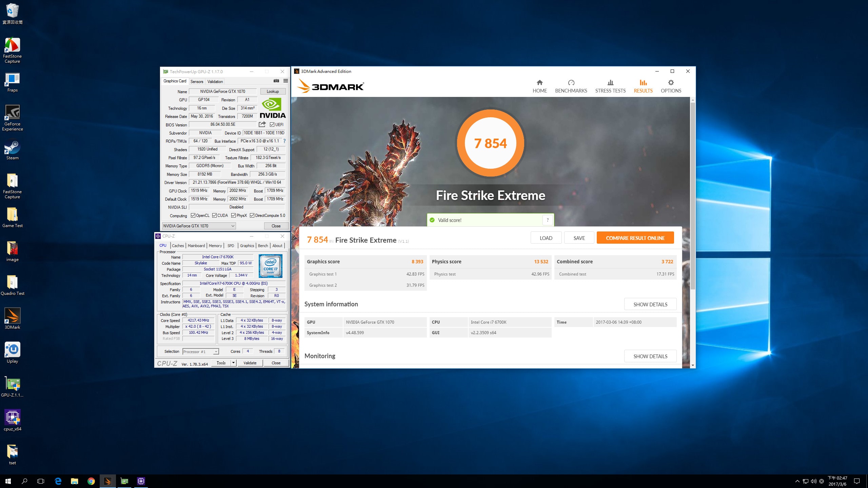Click the GPU-Z screenshot camera icon

tap(276, 81)
